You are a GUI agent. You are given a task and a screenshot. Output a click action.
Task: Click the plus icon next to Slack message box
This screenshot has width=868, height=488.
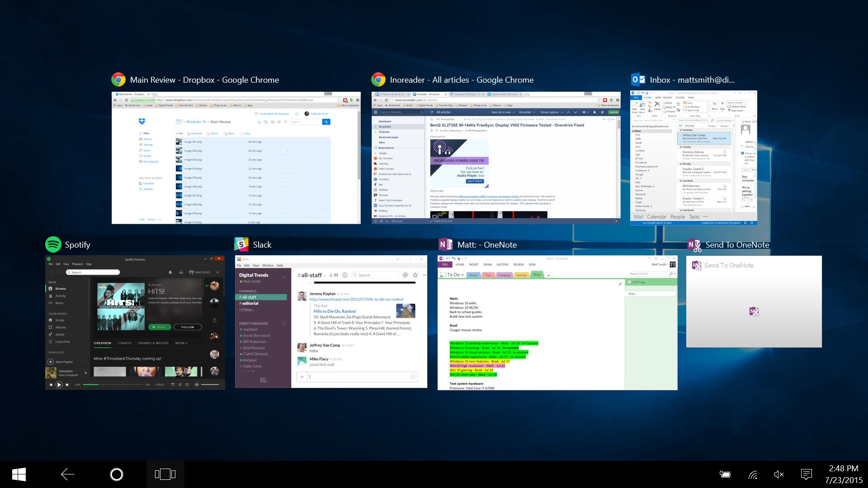302,377
